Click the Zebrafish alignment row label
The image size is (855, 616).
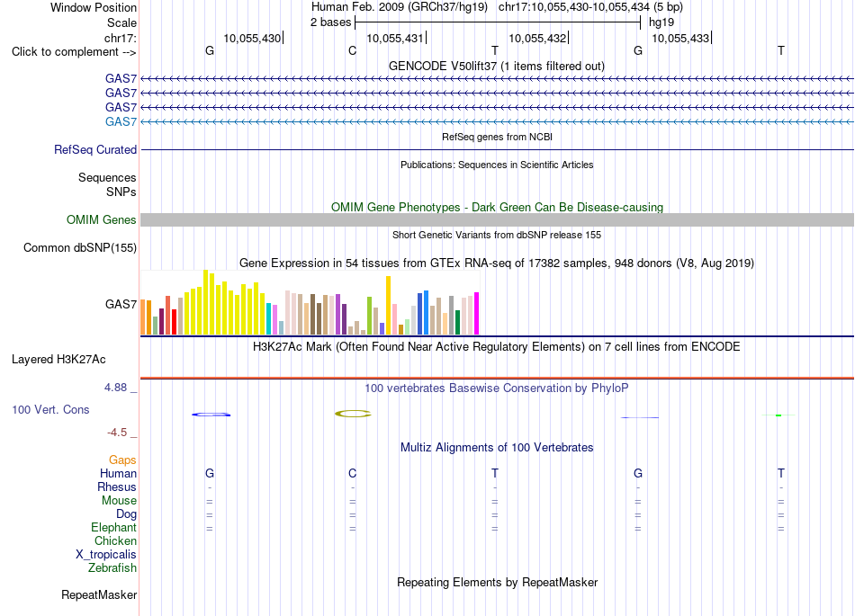point(112,568)
